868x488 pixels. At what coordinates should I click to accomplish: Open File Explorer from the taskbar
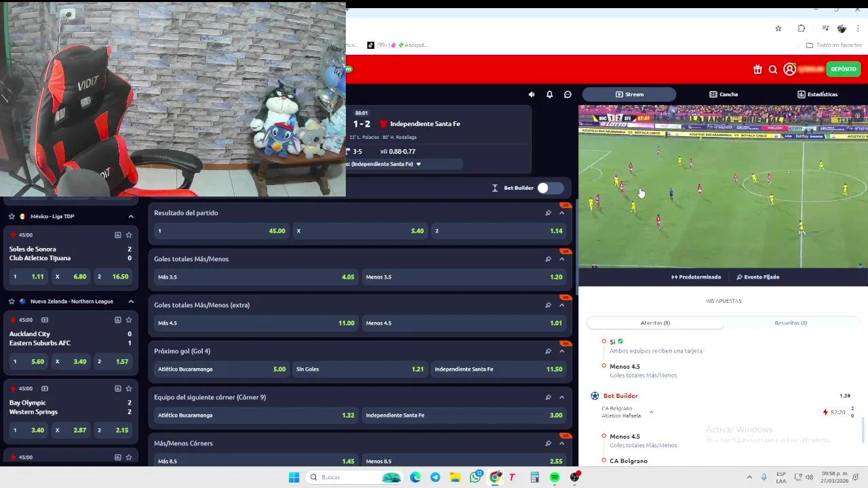pos(455,477)
